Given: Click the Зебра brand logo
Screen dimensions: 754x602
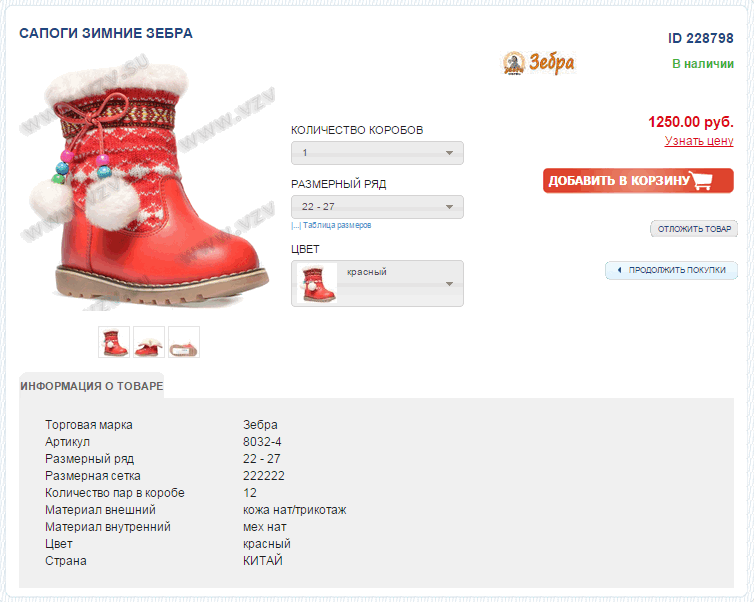Looking at the screenshot, I should pos(539,63).
